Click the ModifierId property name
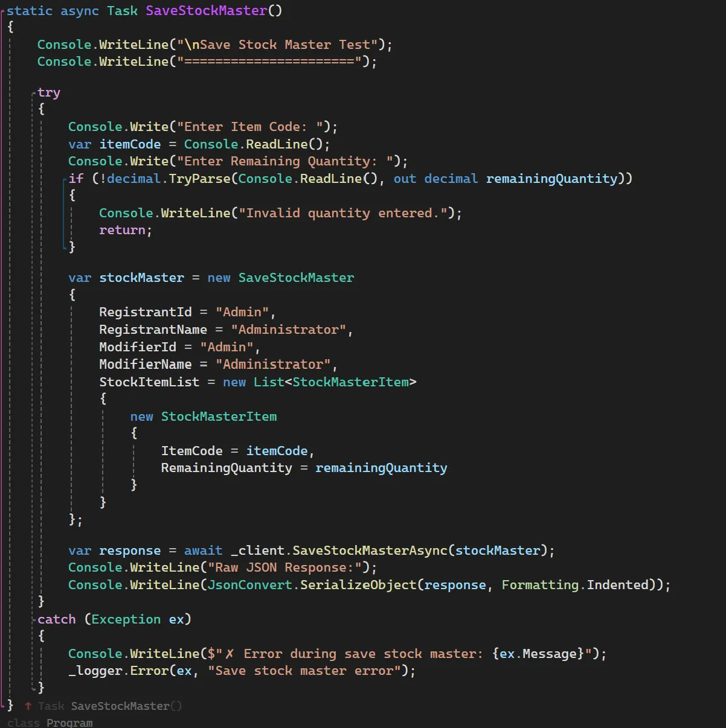 tap(138, 347)
